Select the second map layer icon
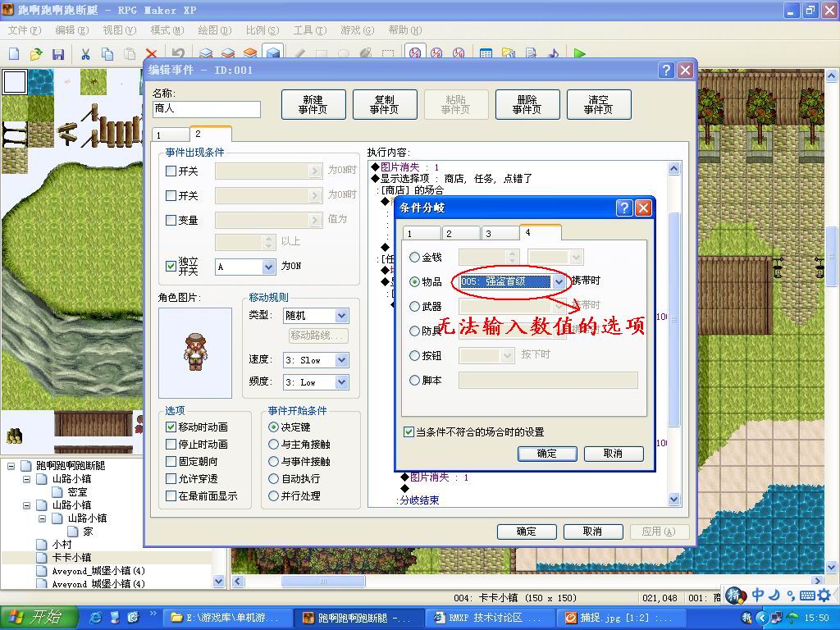840x630 pixels. [x=228, y=53]
